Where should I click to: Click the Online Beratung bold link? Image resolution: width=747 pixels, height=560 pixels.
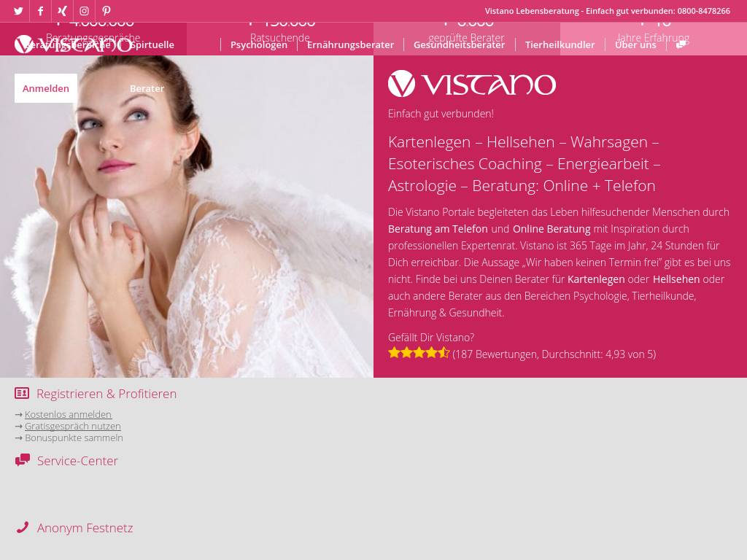(x=551, y=228)
